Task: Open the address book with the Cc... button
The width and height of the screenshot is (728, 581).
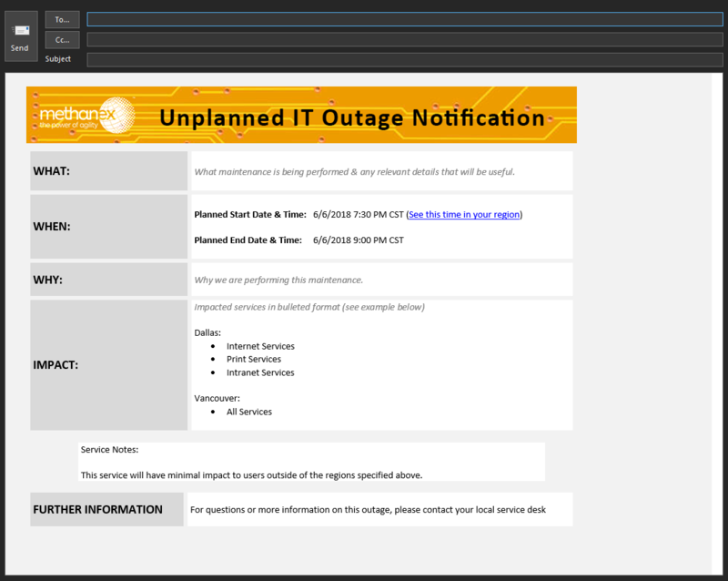Action: tap(61, 39)
